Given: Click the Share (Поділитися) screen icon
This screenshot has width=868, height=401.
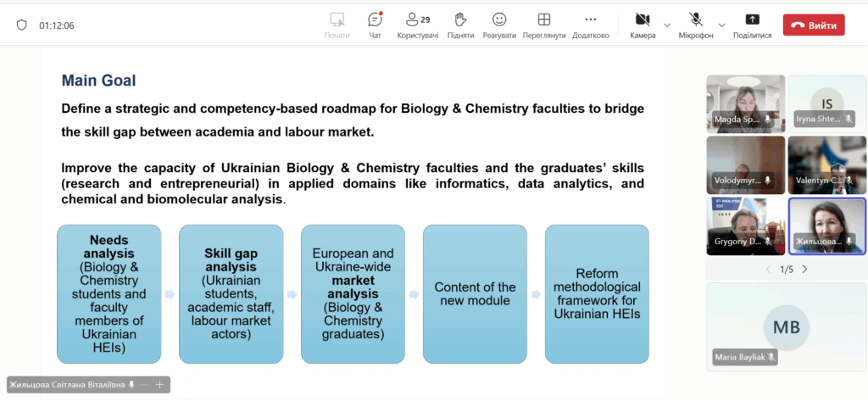Looking at the screenshot, I should (752, 25).
